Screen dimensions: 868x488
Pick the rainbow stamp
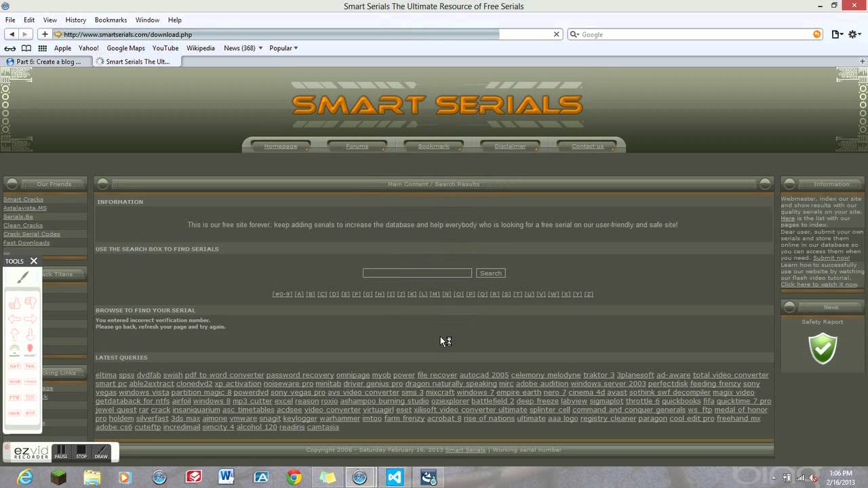click(14, 350)
